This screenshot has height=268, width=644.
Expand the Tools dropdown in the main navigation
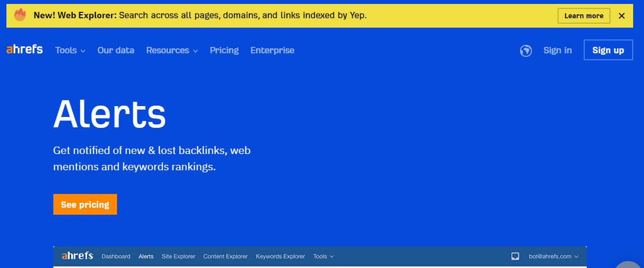70,50
